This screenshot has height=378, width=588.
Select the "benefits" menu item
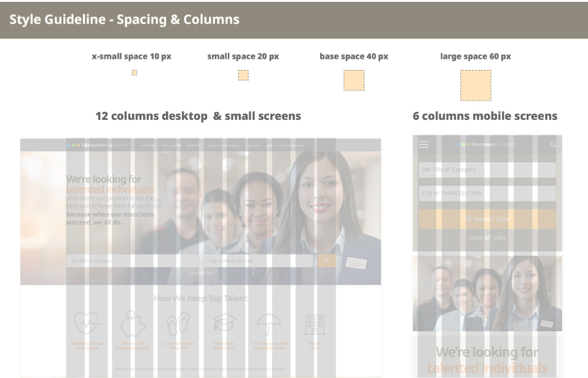coord(193,146)
